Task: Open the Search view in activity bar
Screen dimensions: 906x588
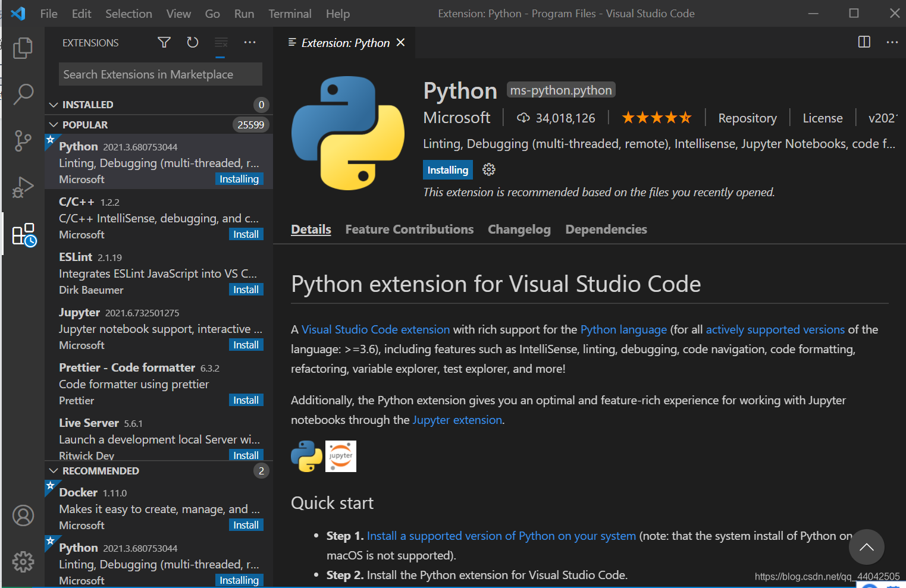Action: [x=23, y=94]
